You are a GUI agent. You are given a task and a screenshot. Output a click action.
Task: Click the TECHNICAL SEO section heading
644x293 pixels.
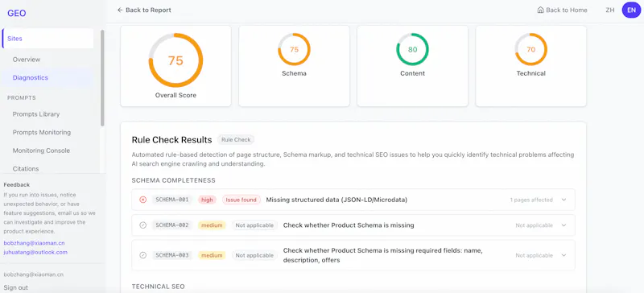[158, 287]
